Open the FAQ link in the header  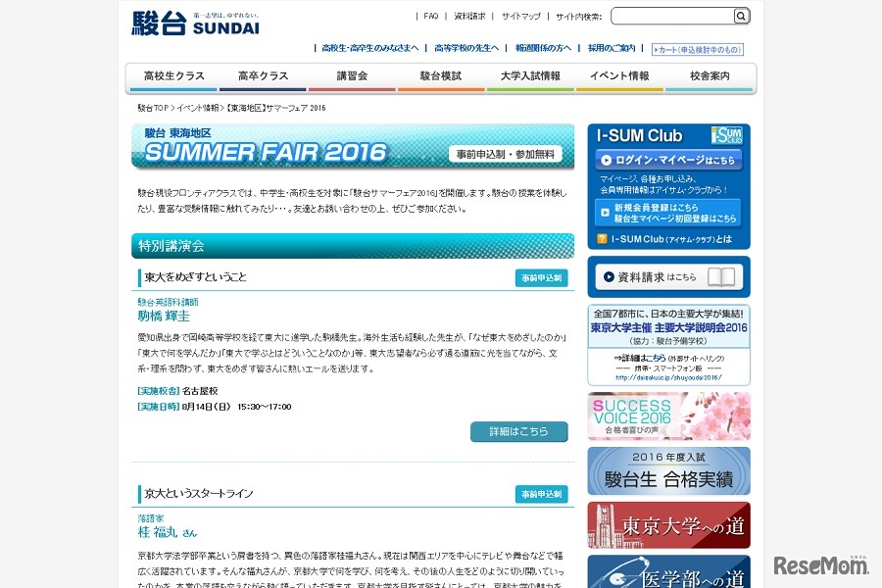coord(430,15)
